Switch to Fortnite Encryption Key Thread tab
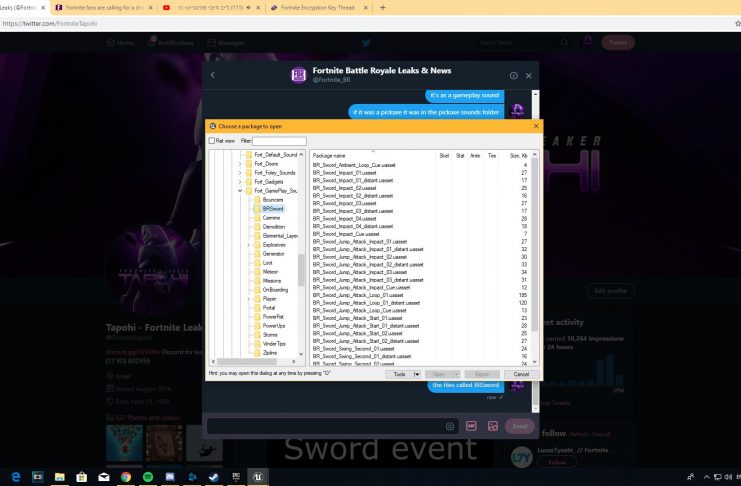 [318, 8]
